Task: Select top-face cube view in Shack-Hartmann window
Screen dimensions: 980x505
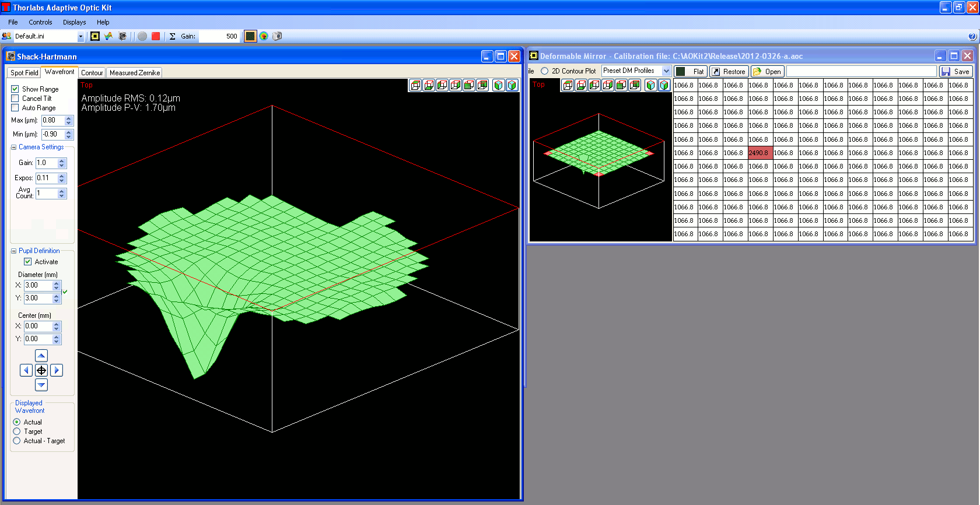Action: click(415, 85)
